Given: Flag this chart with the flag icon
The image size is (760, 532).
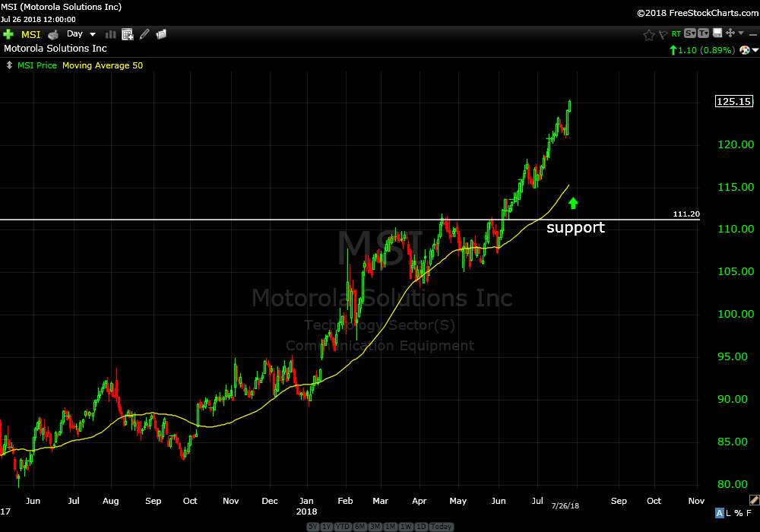Looking at the screenshot, I should coord(662,34).
